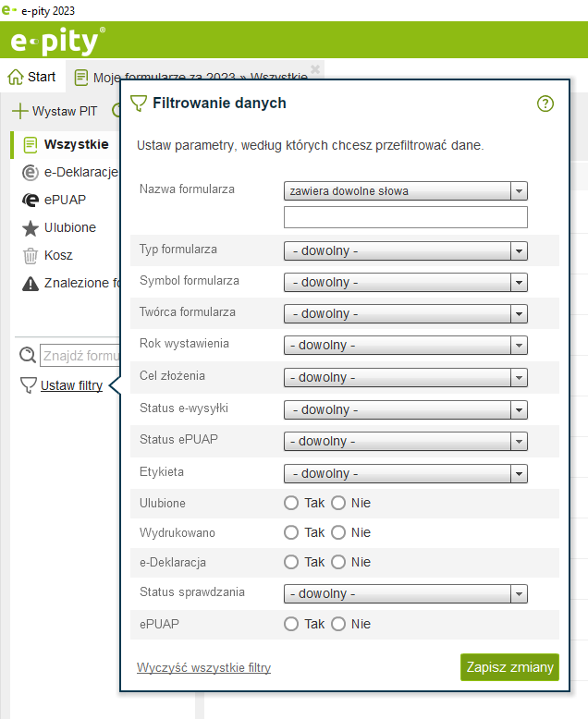Select Nie for Wydrukowano
The width and height of the screenshot is (588, 719).
coord(338,533)
